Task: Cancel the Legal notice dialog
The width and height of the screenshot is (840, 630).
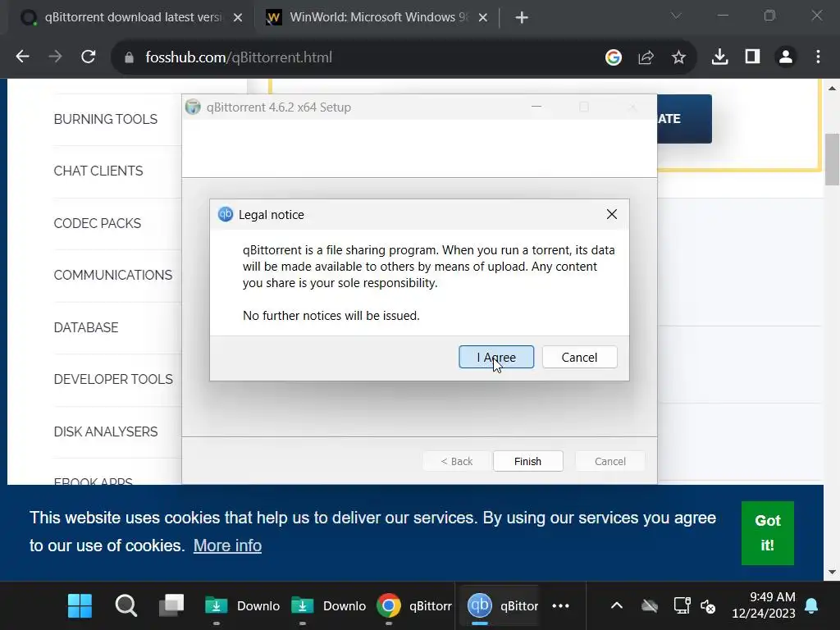Action: [579, 358]
